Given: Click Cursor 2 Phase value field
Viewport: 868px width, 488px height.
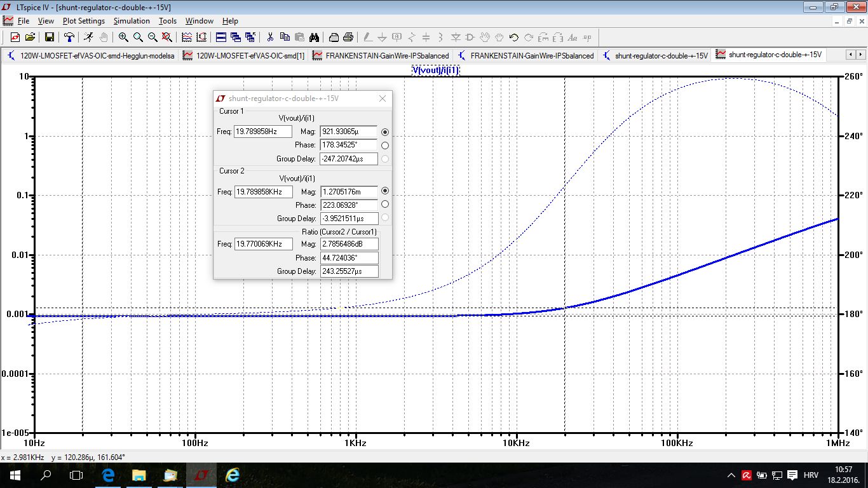Looking at the screenshot, I should (349, 205).
